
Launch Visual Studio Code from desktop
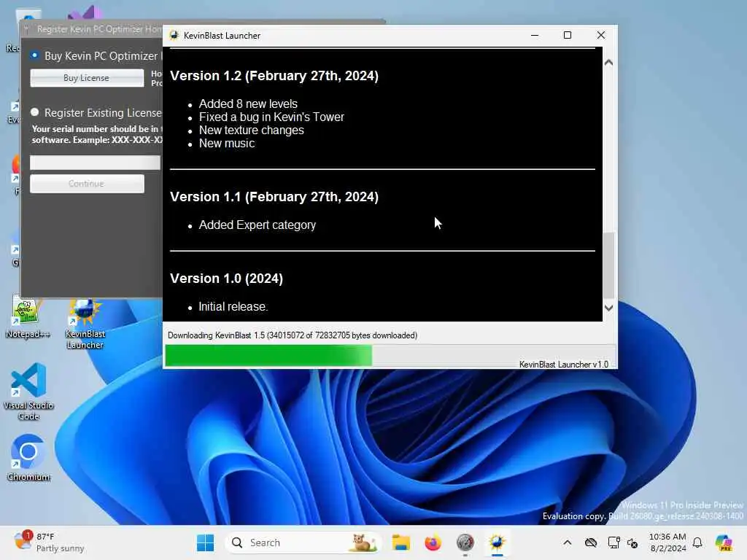[x=28, y=392]
